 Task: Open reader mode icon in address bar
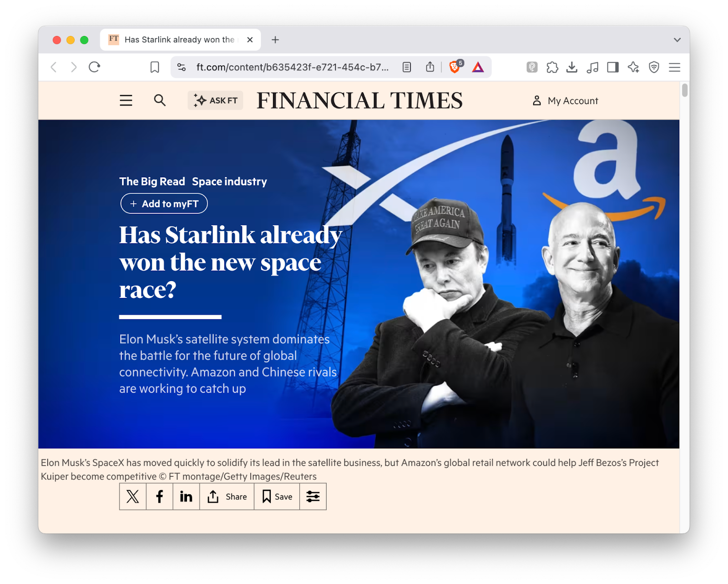point(407,67)
